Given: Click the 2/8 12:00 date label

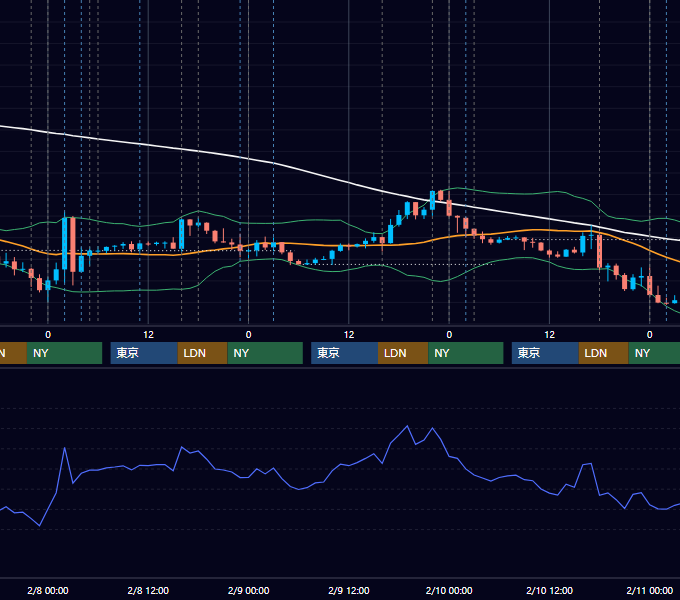Looking at the screenshot, I should pyautogui.click(x=148, y=590).
